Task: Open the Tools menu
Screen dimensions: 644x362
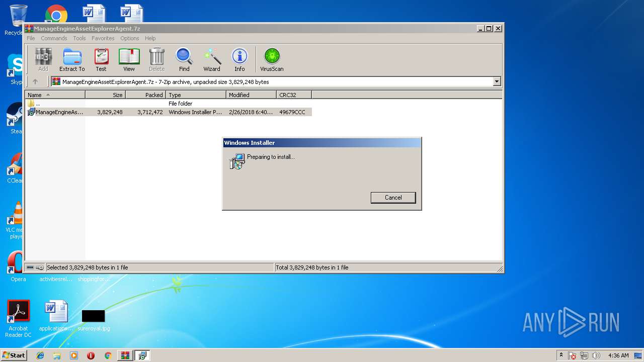Action: (x=79, y=38)
